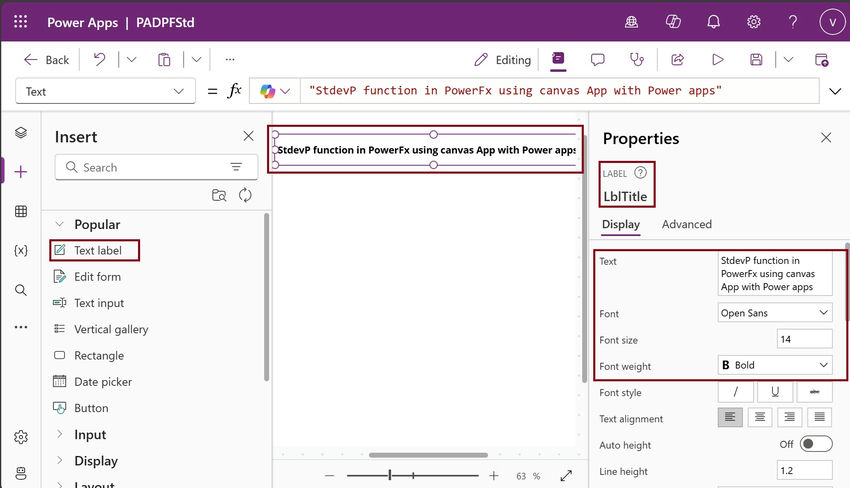Toggle strikethrough font style
The image size is (850, 488).
814,391
